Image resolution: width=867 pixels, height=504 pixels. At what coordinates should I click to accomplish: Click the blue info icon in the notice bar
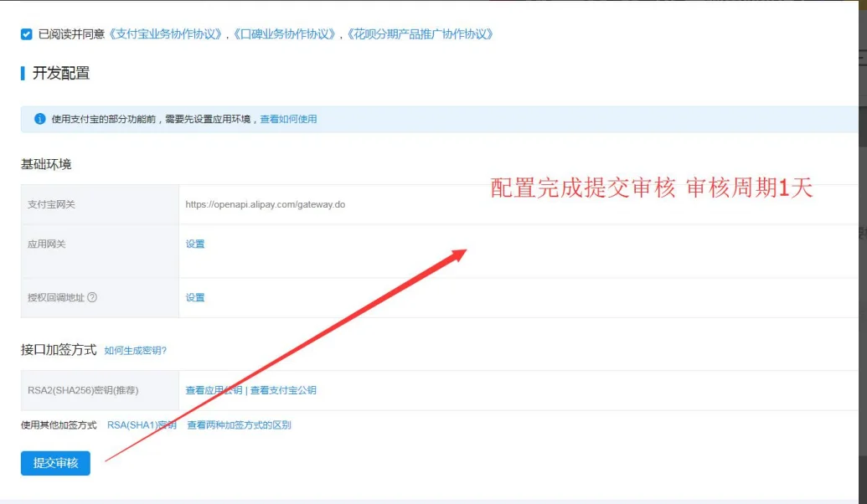pos(40,119)
